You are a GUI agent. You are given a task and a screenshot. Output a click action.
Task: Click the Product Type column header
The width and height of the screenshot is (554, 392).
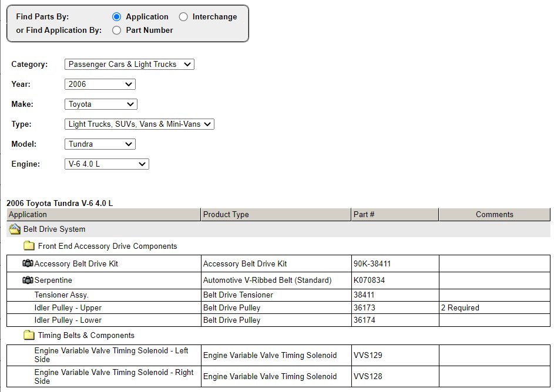[x=276, y=215]
